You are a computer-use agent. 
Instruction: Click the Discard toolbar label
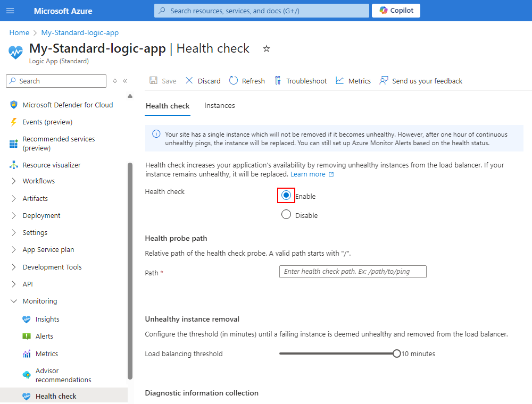[x=209, y=81]
